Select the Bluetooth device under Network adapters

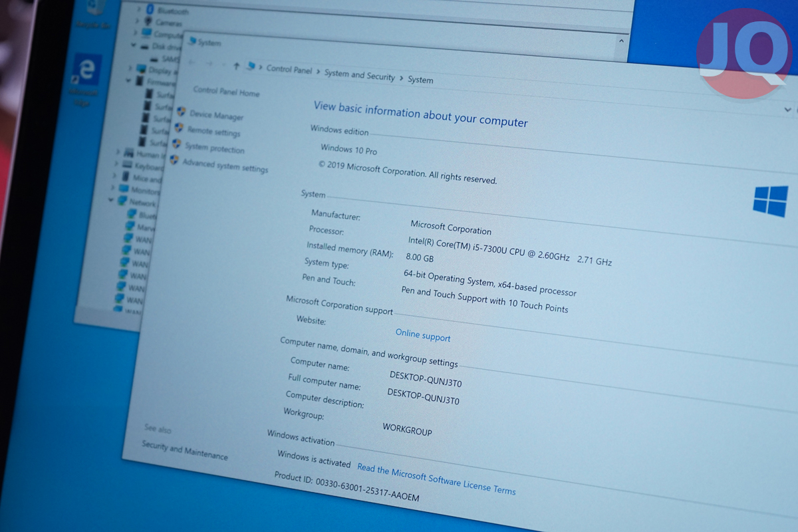[x=142, y=214]
